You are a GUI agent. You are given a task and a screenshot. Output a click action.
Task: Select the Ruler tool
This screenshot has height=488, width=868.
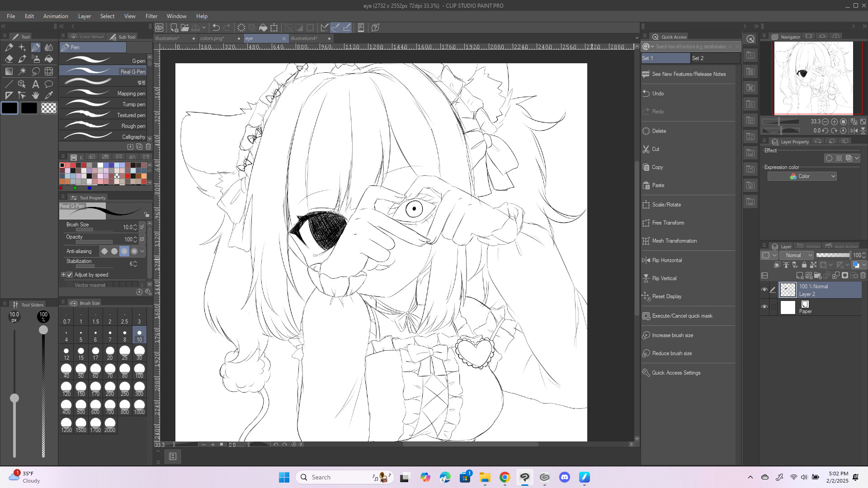9,95
